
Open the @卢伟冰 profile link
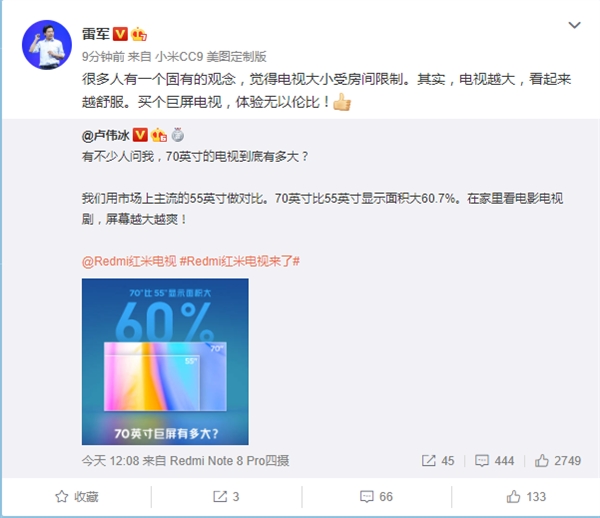pyautogui.click(x=106, y=135)
